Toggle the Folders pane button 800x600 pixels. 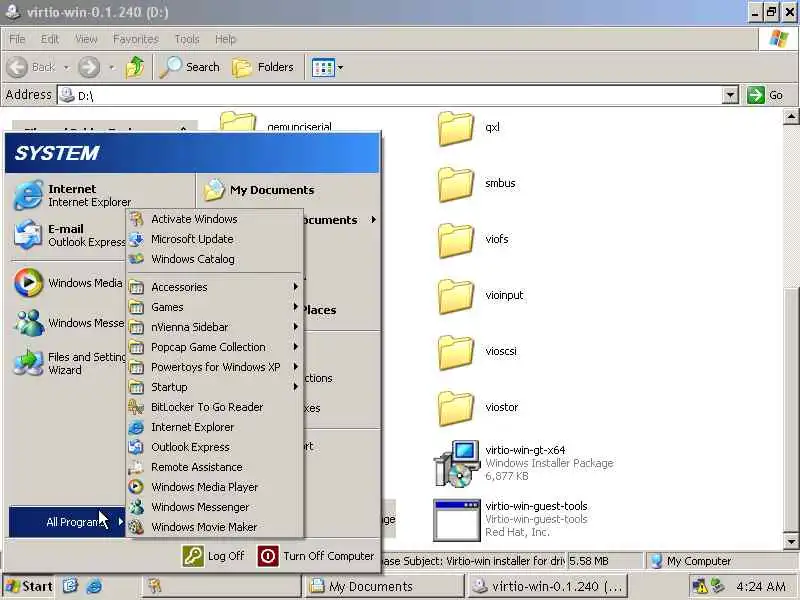click(263, 67)
